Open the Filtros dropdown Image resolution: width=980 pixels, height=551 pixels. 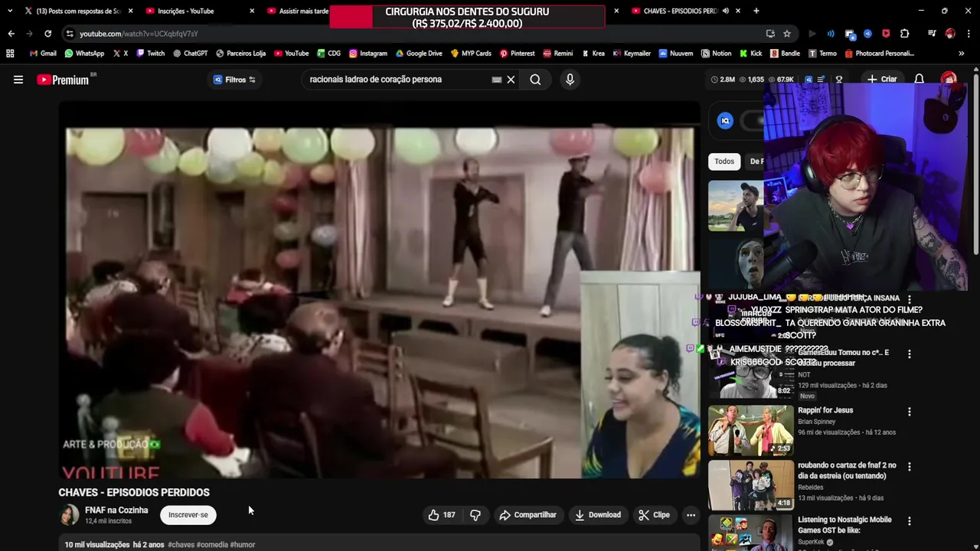(234, 80)
